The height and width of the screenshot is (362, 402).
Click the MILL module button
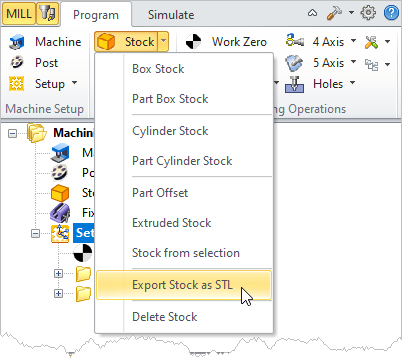tap(19, 14)
